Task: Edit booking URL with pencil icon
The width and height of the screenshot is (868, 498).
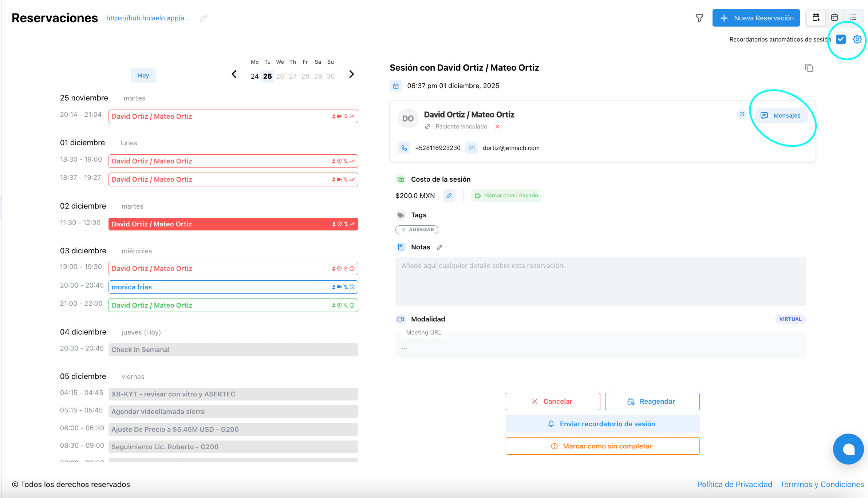Action: click(203, 18)
